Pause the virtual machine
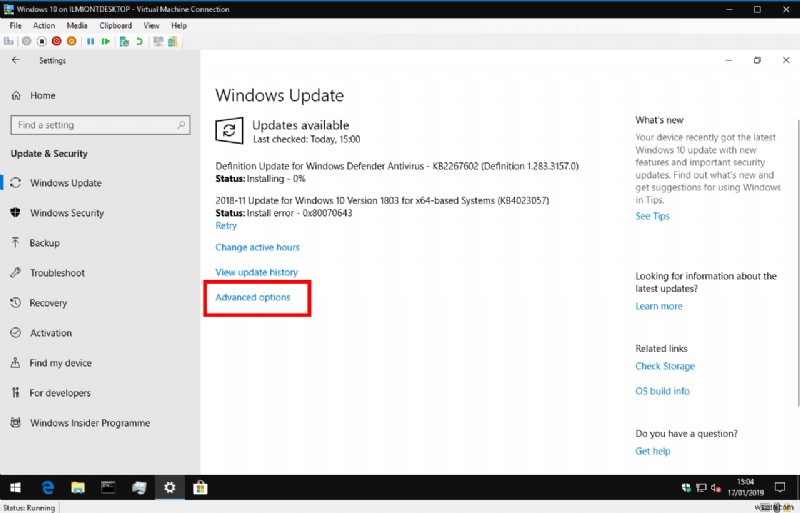The width and height of the screenshot is (800, 513). (x=90, y=41)
